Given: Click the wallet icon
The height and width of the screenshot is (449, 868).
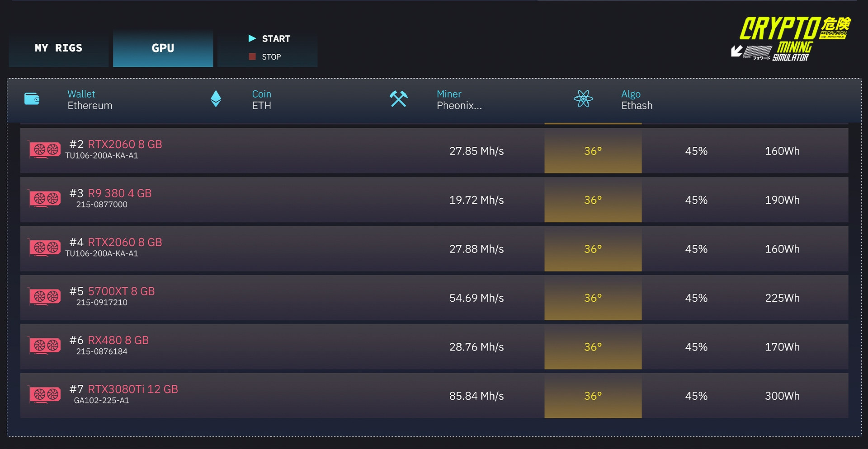Looking at the screenshot, I should click(32, 99).
